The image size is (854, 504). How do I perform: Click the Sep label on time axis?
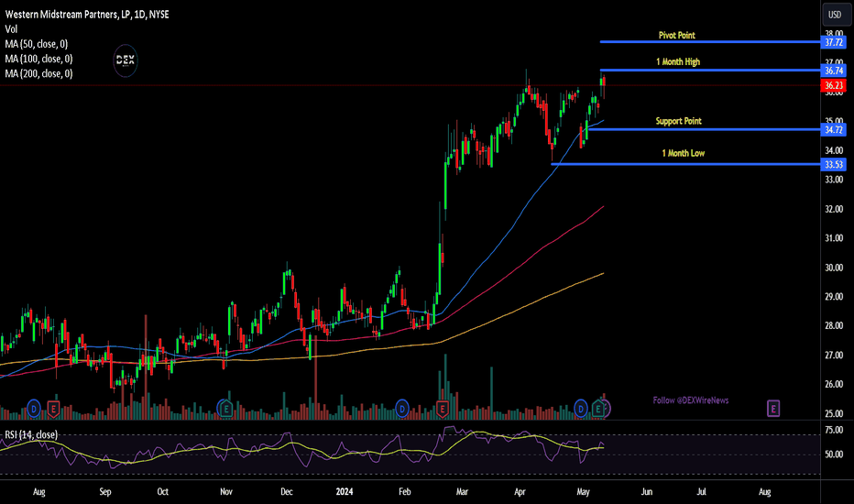[105, 491]
